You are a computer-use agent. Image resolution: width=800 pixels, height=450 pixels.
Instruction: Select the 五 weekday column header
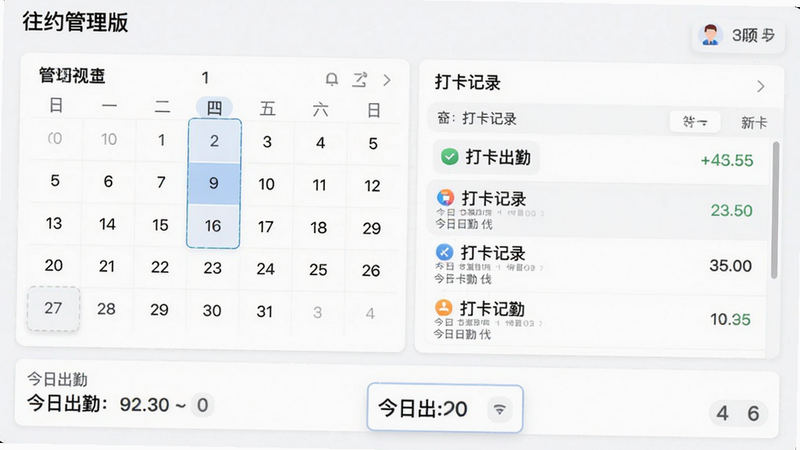[x=267, y=108]
